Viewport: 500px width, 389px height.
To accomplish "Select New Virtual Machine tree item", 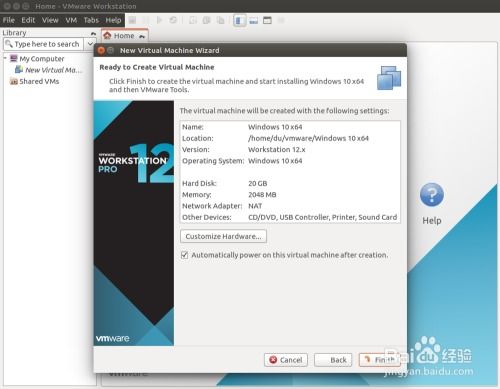I will pyautogui.click(x=53, y=70).
